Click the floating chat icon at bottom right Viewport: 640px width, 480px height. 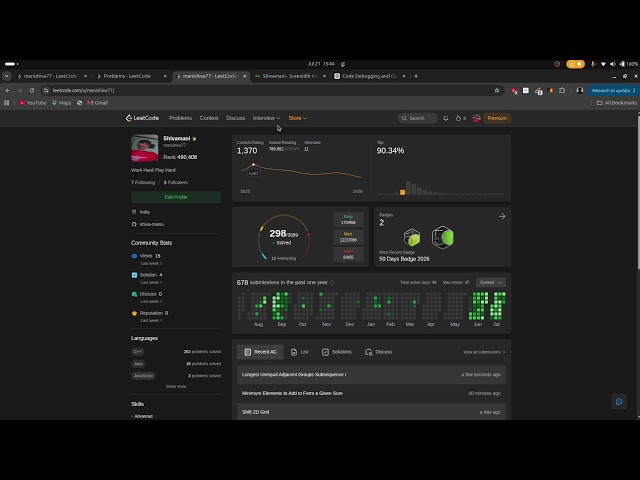click(x=619, y=402)
